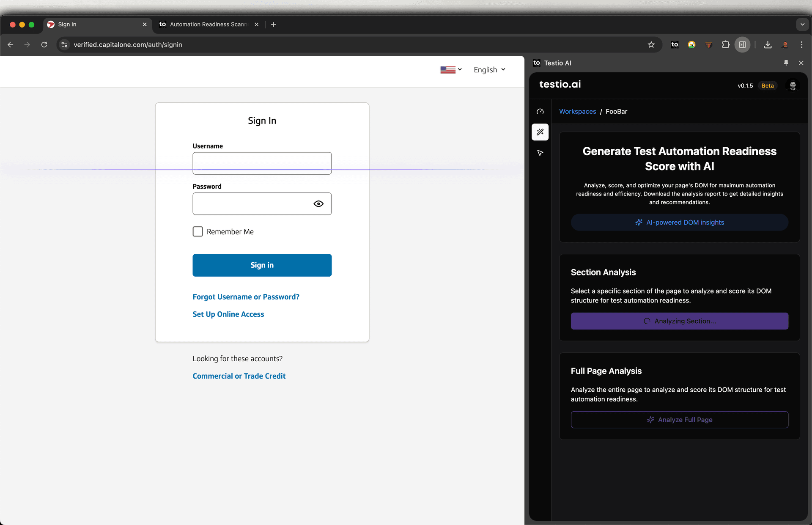Screen dimensions: 812x525
Task: Select the magic wand icon in Testio sidebar
Action: pyautogui.click(x=540, y=132)
